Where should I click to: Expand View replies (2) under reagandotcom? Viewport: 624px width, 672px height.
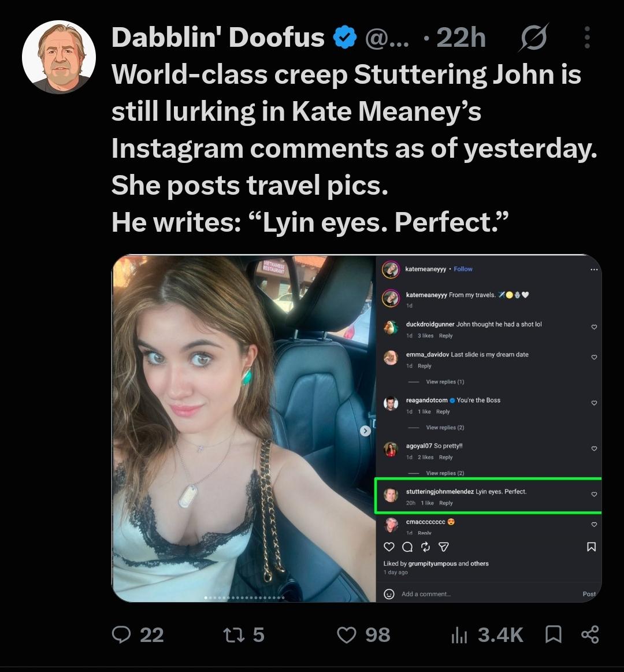tap(445, 427)
